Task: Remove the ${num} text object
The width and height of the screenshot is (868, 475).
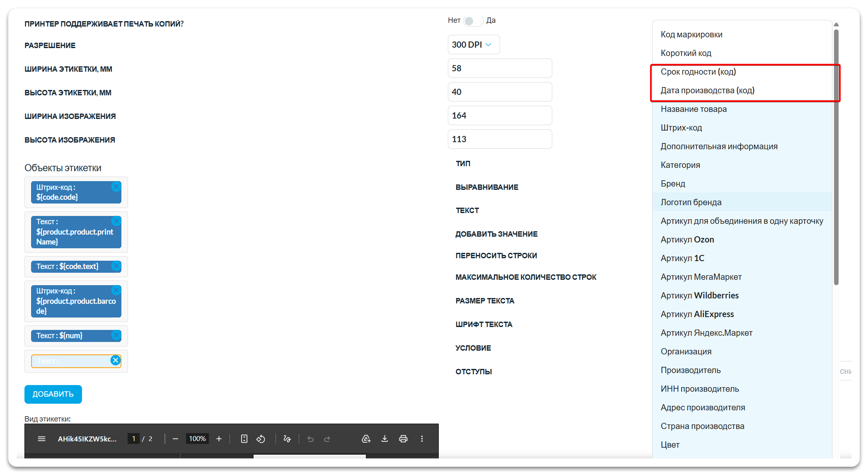Action: coord(116,335)
